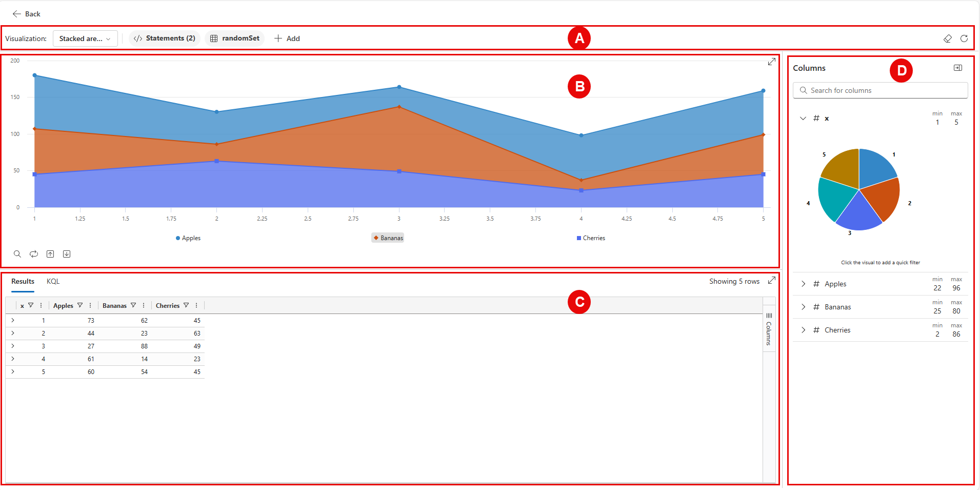
Task: Click the magnifier zoom icon below chart
Action: 17,254
